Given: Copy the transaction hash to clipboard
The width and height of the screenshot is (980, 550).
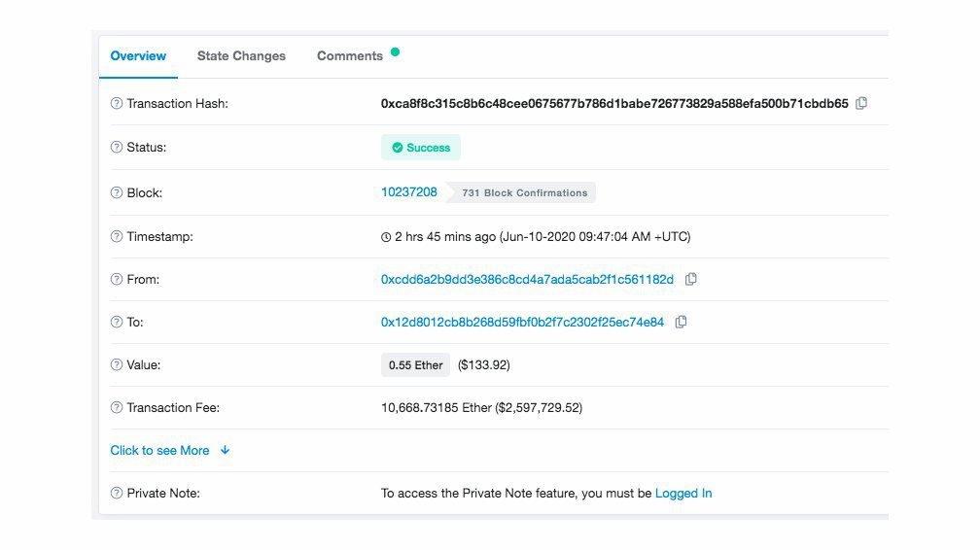Looking at the screenshot, I should click(861, 103).
